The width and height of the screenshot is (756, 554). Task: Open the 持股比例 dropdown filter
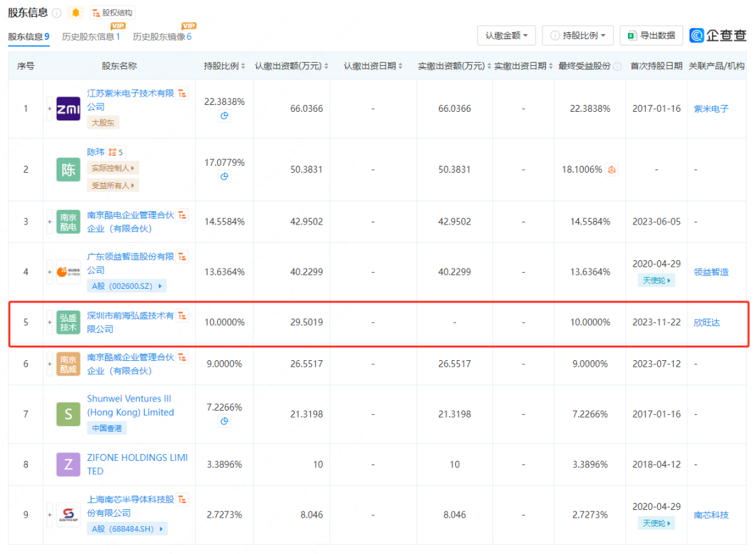click(577, 35)
